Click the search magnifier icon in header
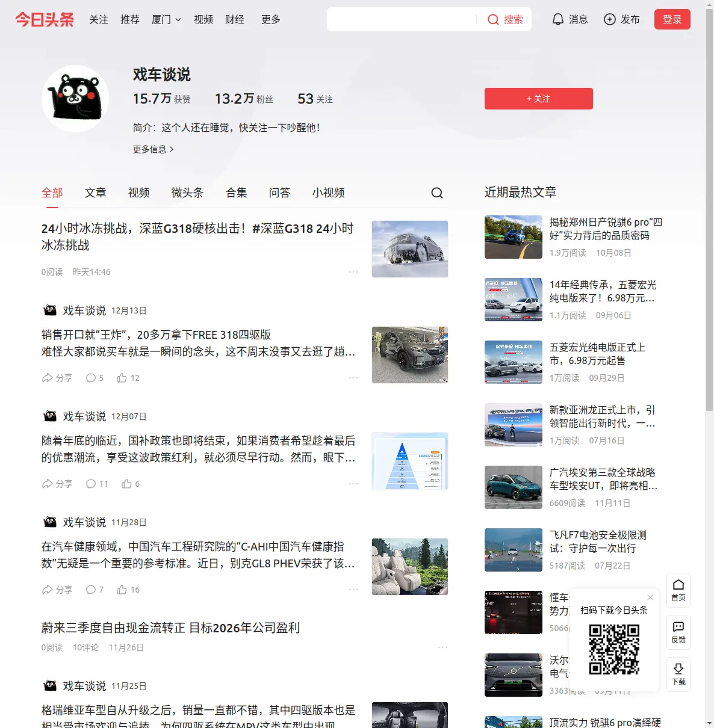The width and height of the screenshot is (714, 728). click(x=493, y=20)
